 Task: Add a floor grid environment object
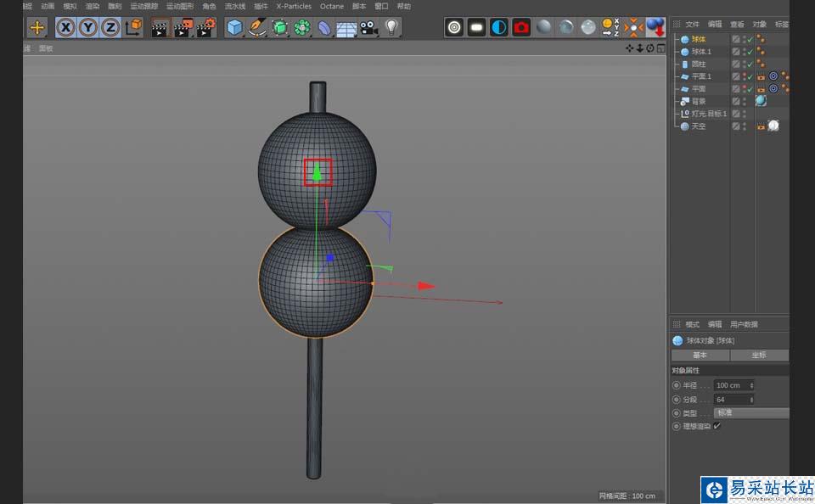click(346, 28)
